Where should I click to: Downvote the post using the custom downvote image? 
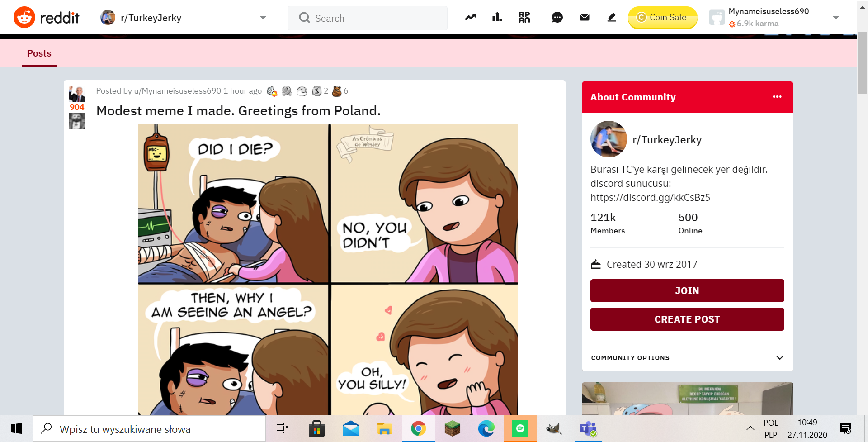[77, 121]
